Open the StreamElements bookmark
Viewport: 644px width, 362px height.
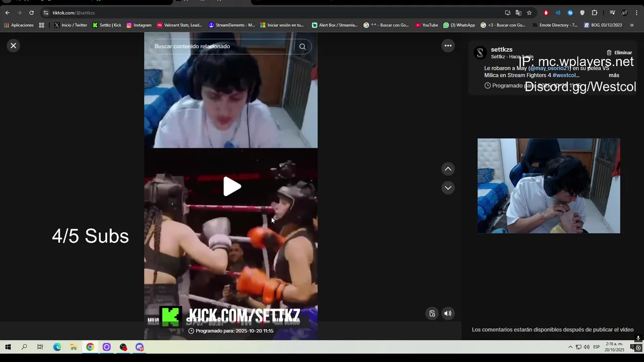231,25
